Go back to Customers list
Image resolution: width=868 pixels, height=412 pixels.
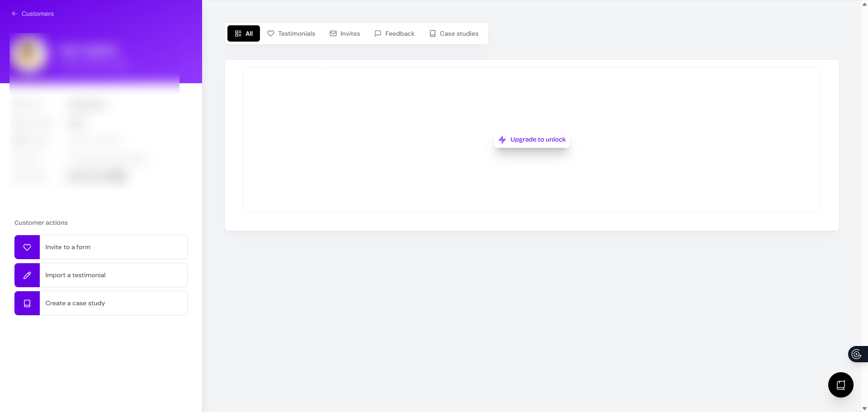38,14
